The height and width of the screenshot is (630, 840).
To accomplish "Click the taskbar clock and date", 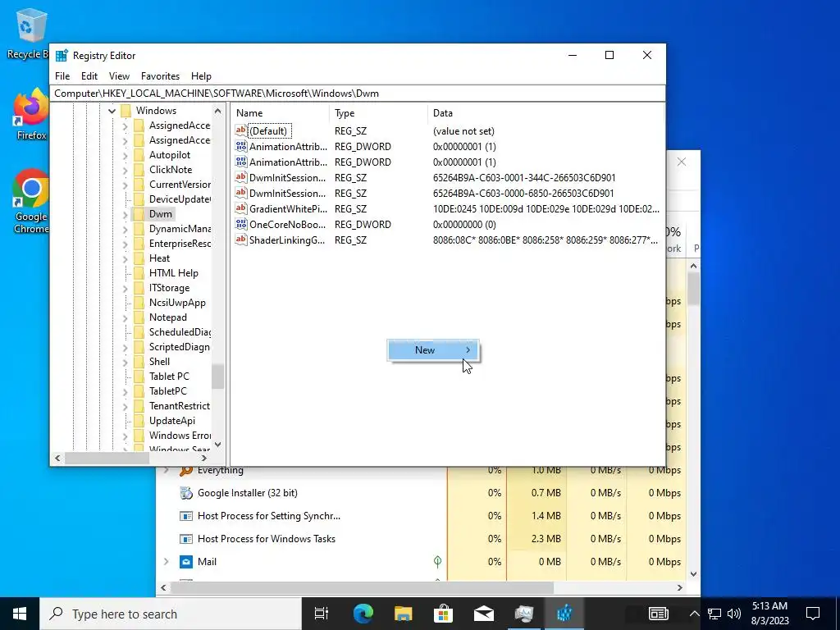I will tap(769, 614).
